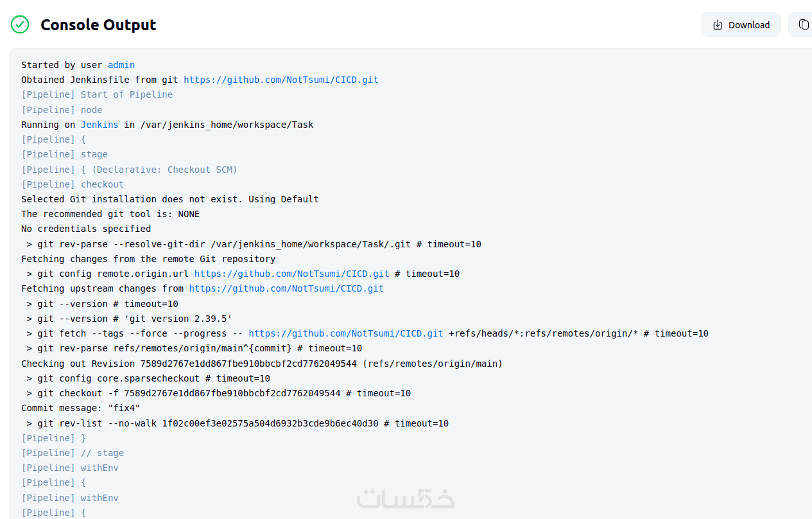Click the '[Pipeline] // stage' closing line
The image size is (812, 519).
[73, 453]
